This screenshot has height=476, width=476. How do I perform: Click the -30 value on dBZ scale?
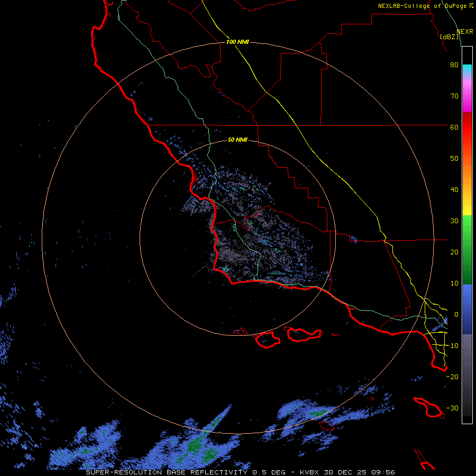pos(452,408)
